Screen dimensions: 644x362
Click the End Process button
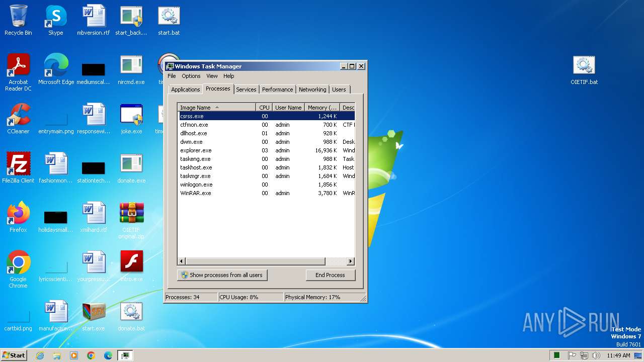(x=330, y=275)
